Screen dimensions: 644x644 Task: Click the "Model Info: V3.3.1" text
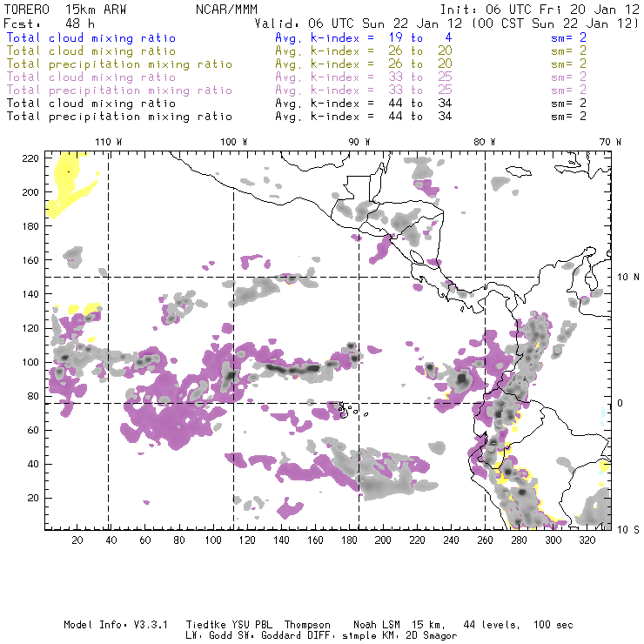[116, 625]
